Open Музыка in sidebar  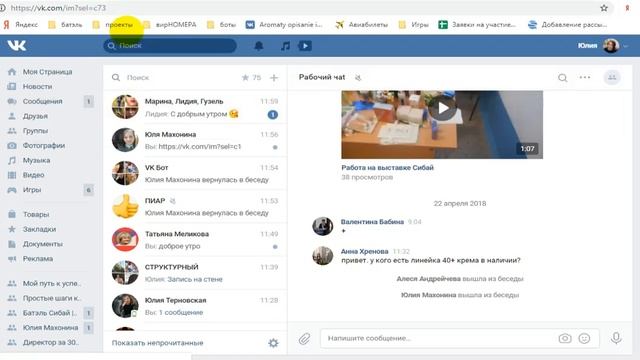(x=36, y=160)
